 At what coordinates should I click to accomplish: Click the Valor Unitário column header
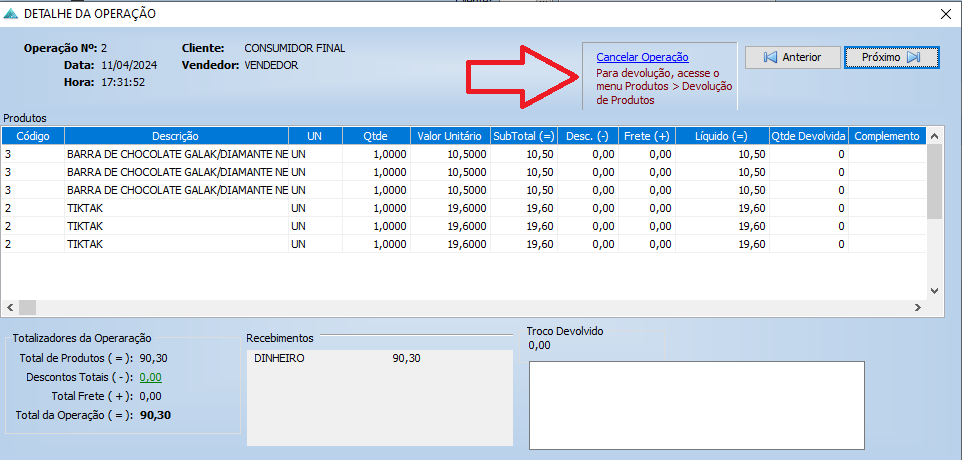(450, 136)
